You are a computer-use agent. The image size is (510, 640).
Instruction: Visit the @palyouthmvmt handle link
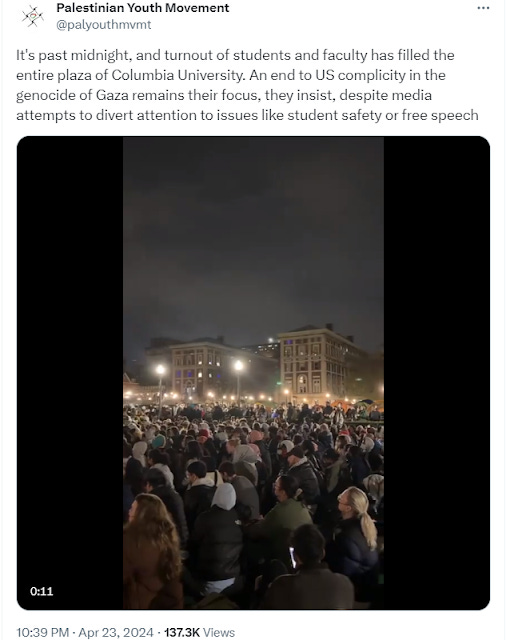[x=103, y=24]
